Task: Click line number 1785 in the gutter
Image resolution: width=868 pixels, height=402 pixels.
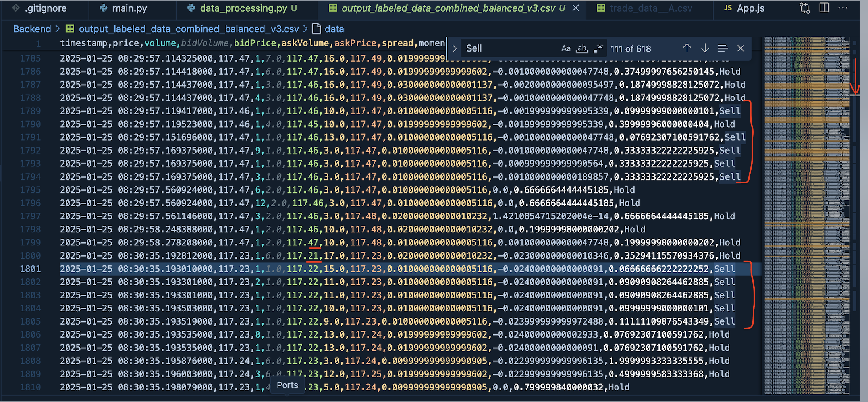Action: (x=31, y=58)
